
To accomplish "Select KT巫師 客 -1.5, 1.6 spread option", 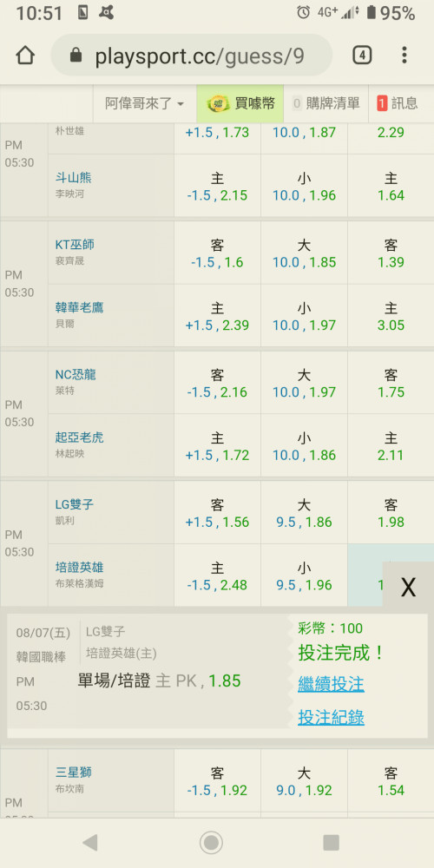I will click(217, 253).
